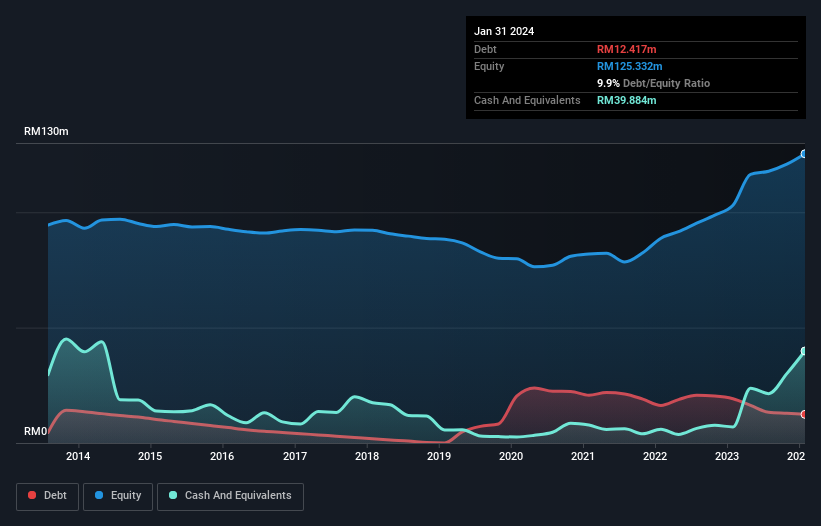This screenshot has width=821, height=526.
Task: Click the RM12.417m debt value
Action: pyautogui.click(x=626, y=49)
